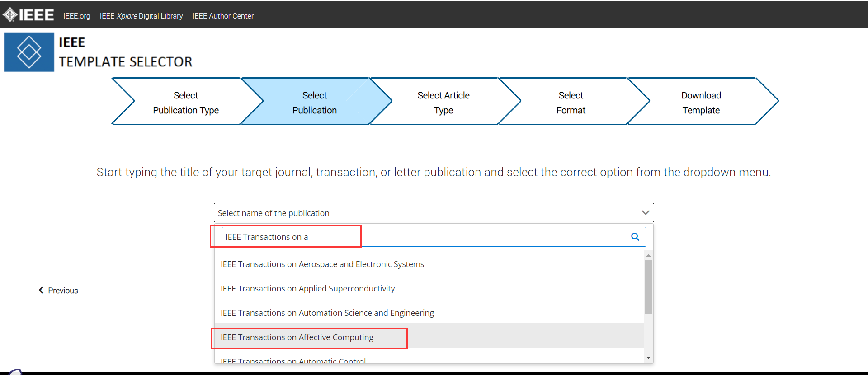Go to Select Format step
The width and height of the screenshot is (868, 375).
pos(571,103)
